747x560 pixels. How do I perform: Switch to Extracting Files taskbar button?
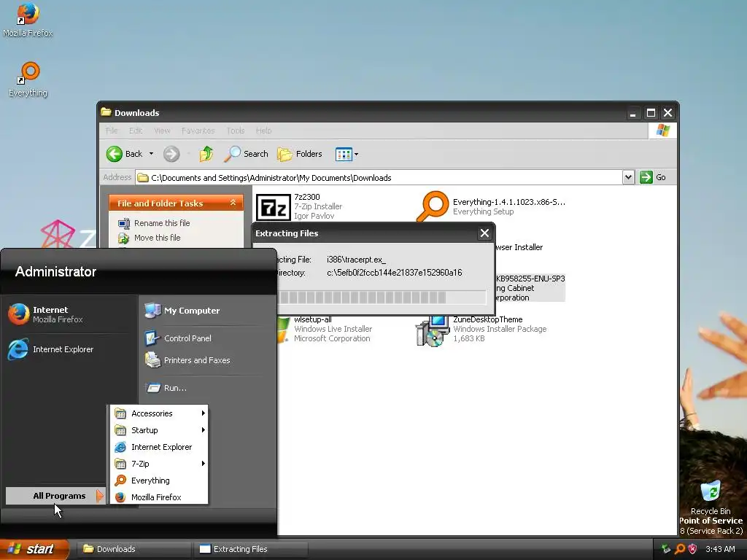(251, 549)
